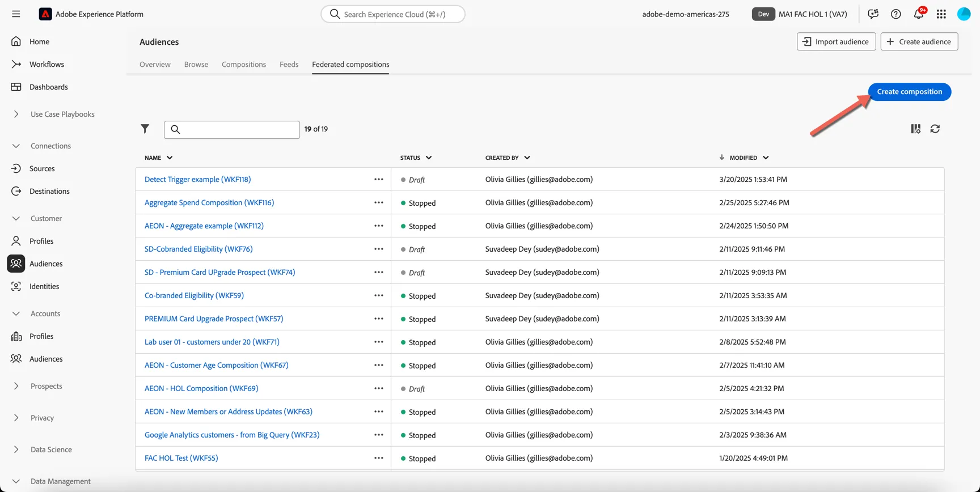Open the feedback chat icon in header
980x492 pixels.
pos(873,14)
